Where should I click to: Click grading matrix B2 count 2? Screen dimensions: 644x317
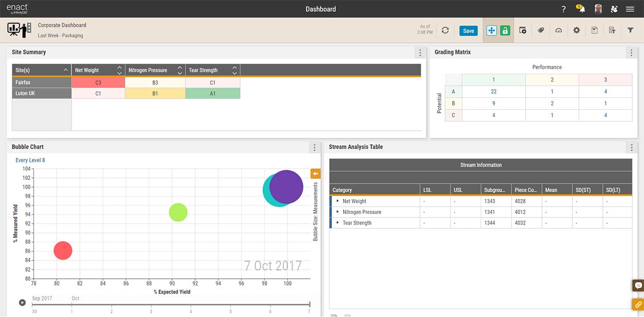[552, 104]
